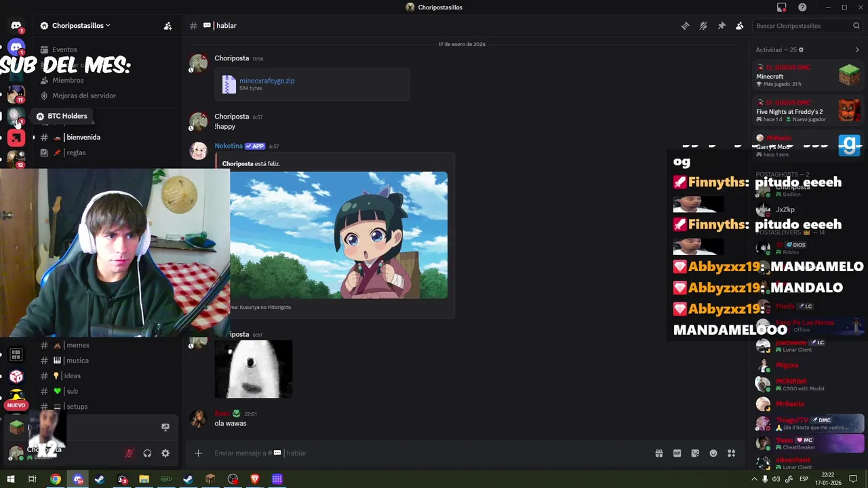Open the red cube server icon
This screenshot has height=488, width=868.
(16, 377)
